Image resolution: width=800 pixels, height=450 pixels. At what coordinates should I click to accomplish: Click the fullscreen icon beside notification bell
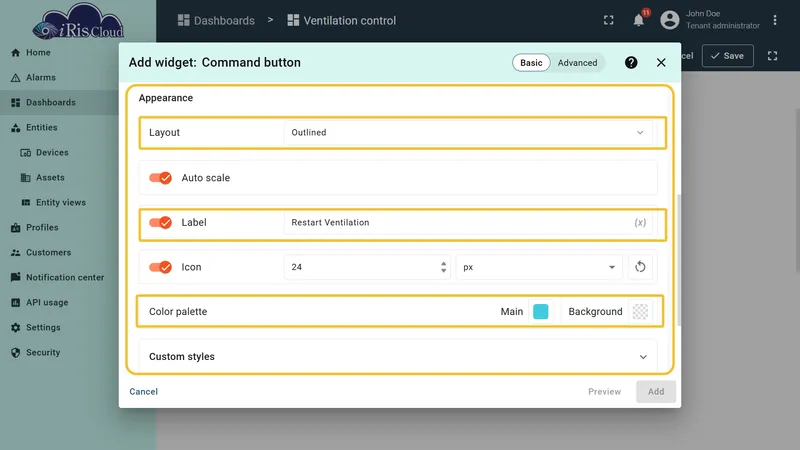coord(609,20)
